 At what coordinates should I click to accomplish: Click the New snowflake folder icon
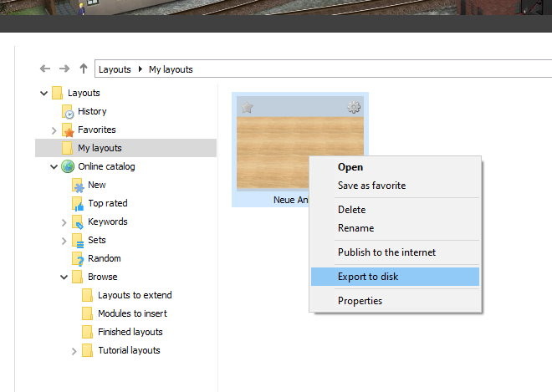pyautogui.click(x=78, y=185)
